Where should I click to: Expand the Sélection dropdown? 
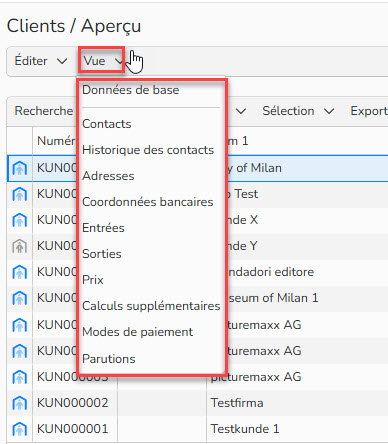[x=298, y=111]
